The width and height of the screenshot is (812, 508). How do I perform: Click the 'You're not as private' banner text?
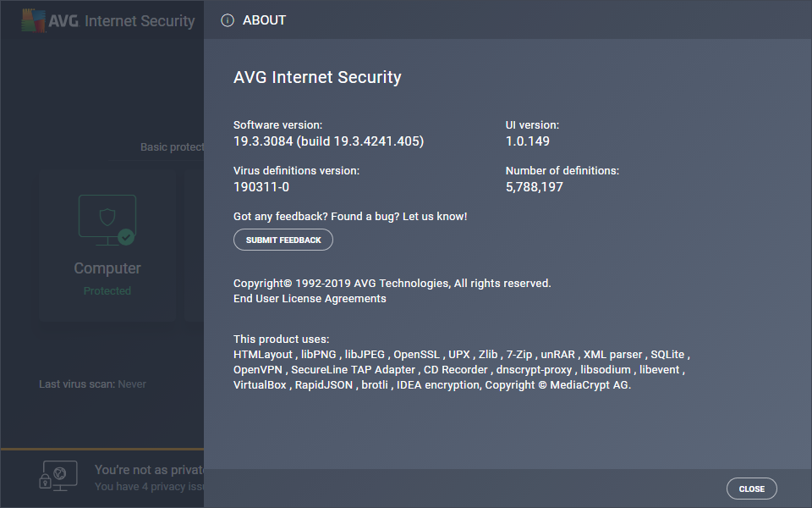pyautogui.click(x=149, y=470)
